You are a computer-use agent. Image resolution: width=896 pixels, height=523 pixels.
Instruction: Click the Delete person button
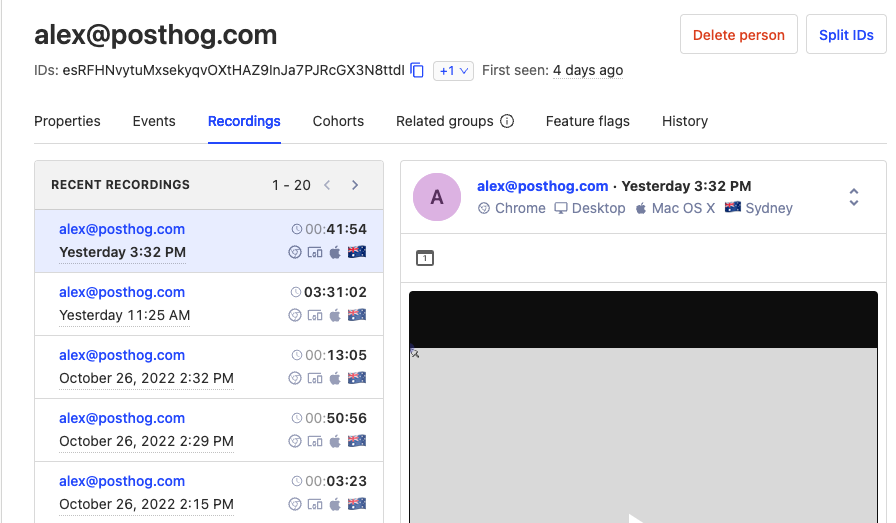pos(738,34)
